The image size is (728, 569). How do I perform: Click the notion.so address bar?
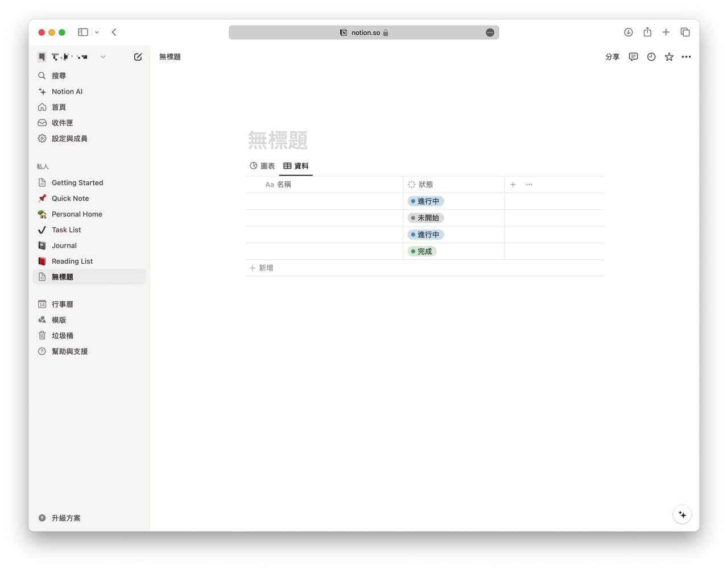[x=364, y=32]
